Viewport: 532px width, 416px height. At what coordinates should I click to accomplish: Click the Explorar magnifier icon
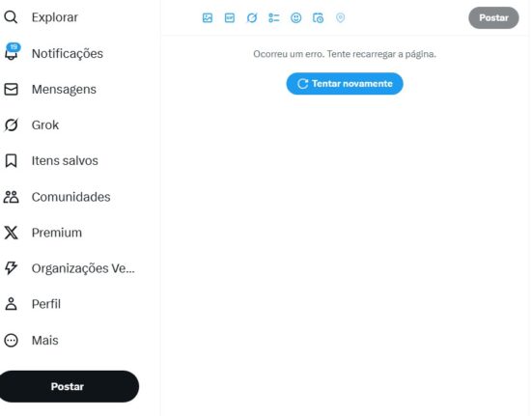[11, 17]
